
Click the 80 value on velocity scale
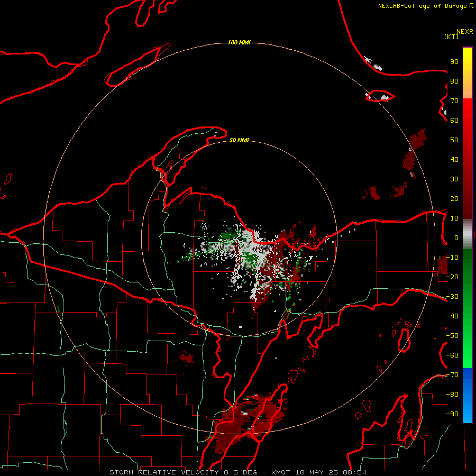pyautogui.click(x=454, y=81)
